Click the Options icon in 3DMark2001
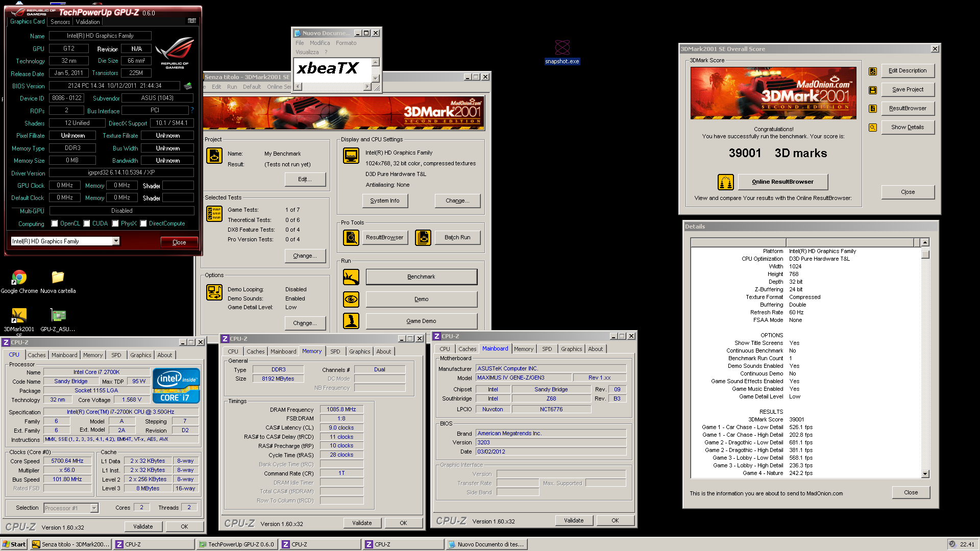The height and width of the screenshot is (551, 980). tap(214, 292)
